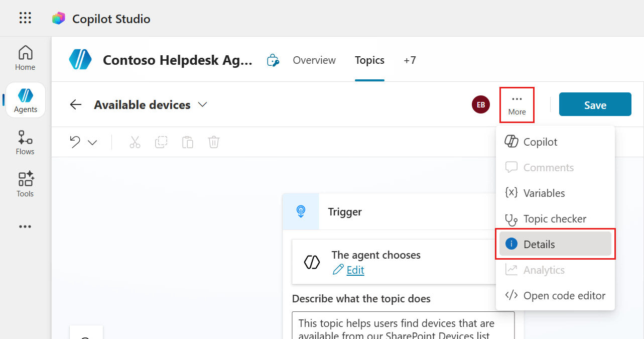The image size is (644, 339).
Task: Select Details from the More menu
Action: point(540,244)
